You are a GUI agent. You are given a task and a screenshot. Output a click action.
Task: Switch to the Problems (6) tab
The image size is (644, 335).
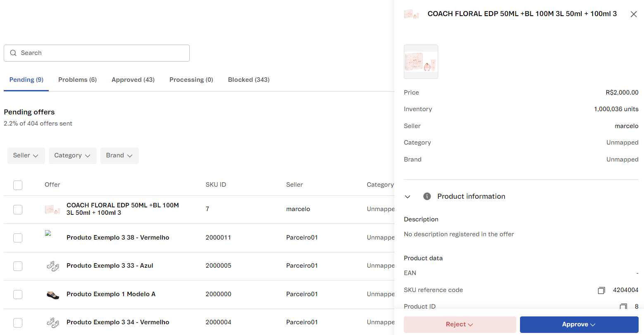(x=77, y=80)
